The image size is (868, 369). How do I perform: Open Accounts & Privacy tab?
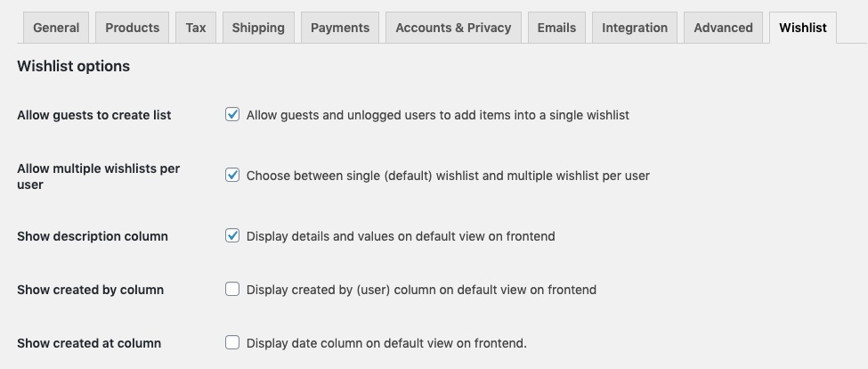453,28
